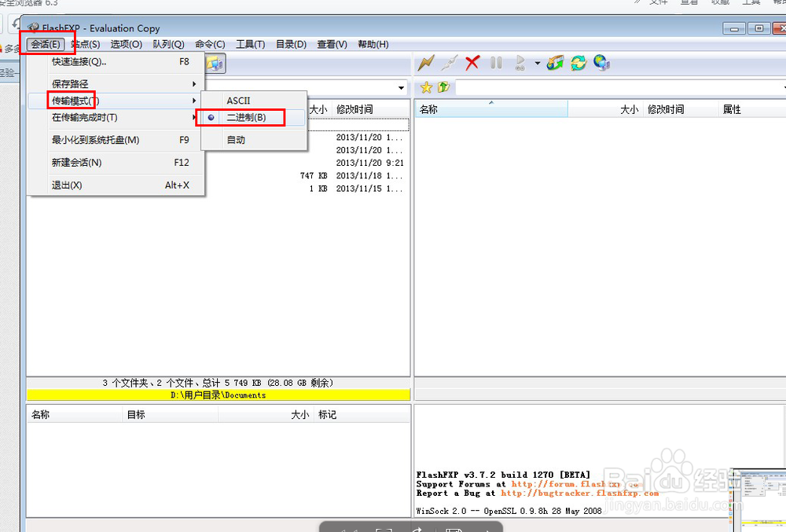The image size is (786, 532).
Task: Choose 新建会话(N) menu entry
Action: point(116,163)
